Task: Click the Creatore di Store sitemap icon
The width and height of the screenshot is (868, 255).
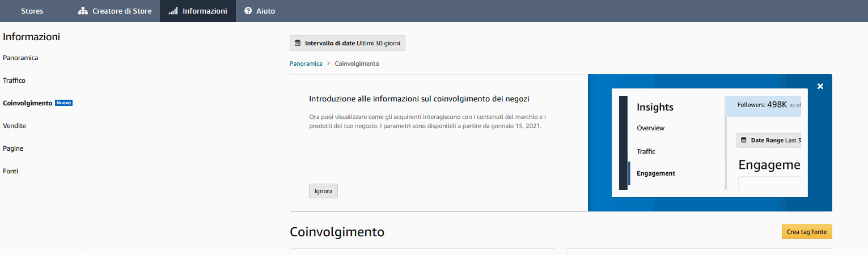Action: (x=83, y=11)
